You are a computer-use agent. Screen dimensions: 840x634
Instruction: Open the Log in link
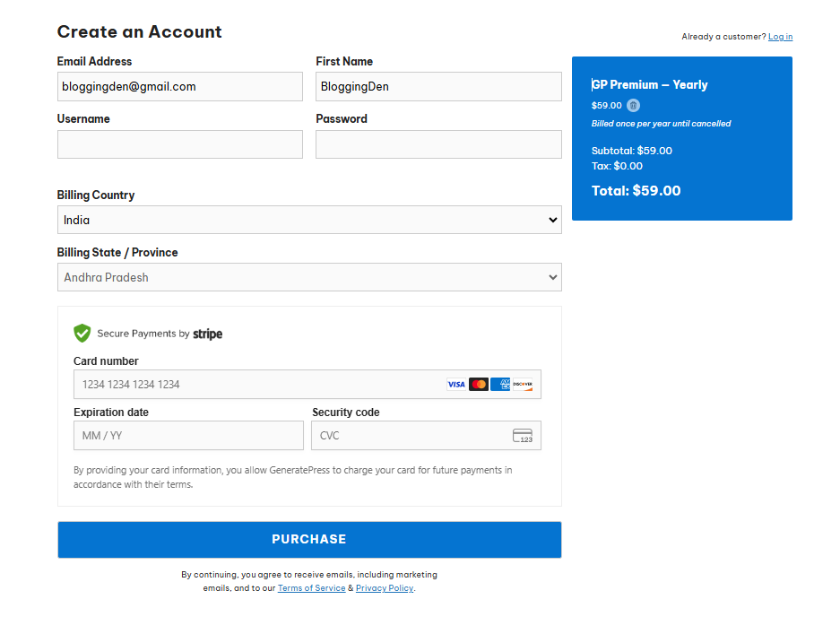tap(780, 36)
